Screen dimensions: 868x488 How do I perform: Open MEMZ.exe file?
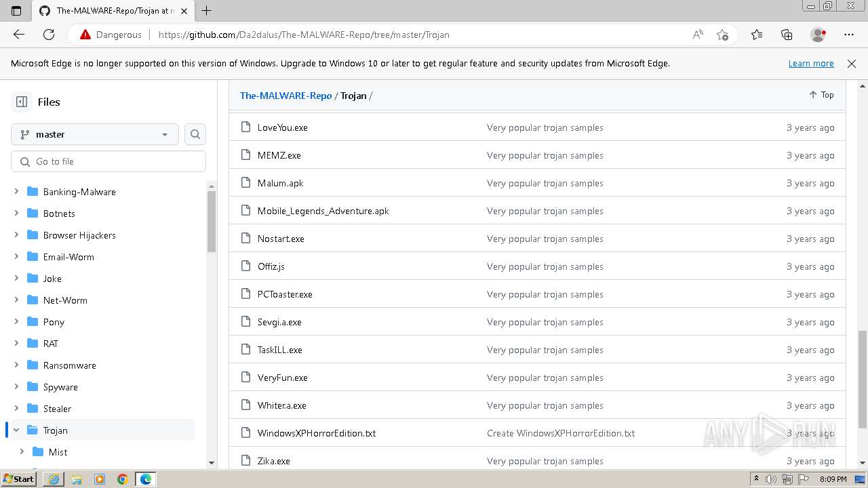[279, 155]
